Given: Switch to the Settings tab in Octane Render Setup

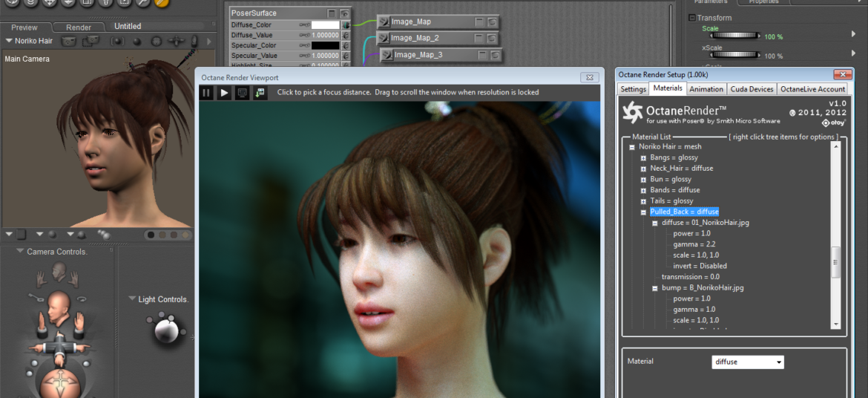Looking at the screenshot, I should pos(634,88).
